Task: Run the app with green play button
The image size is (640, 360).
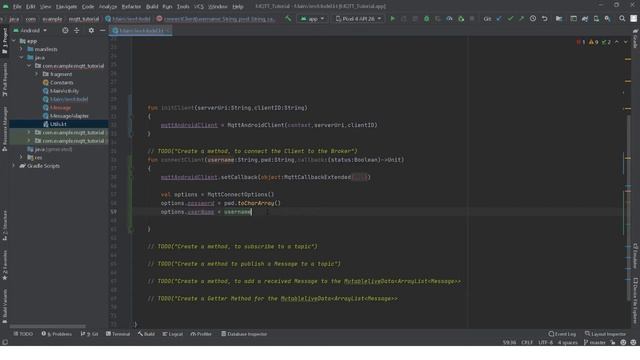Action: coord(393,19)
